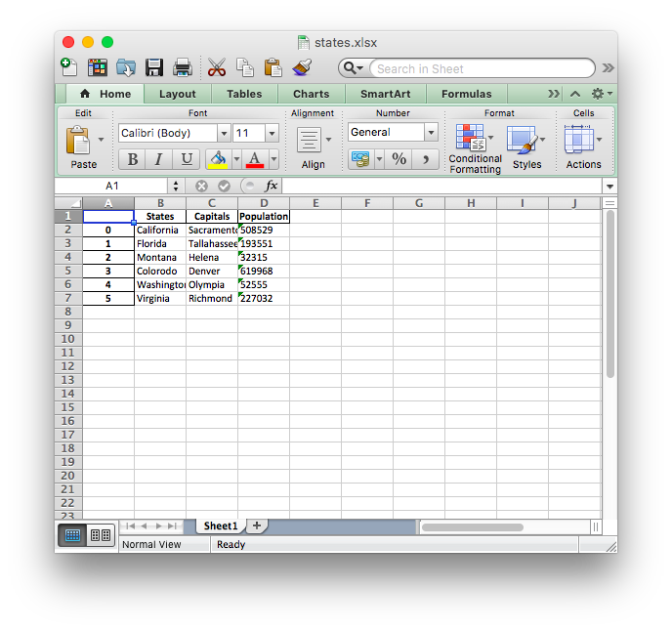
Task: Open the font size dropdown
Action: pyautogui.click(x=271, y=133)
